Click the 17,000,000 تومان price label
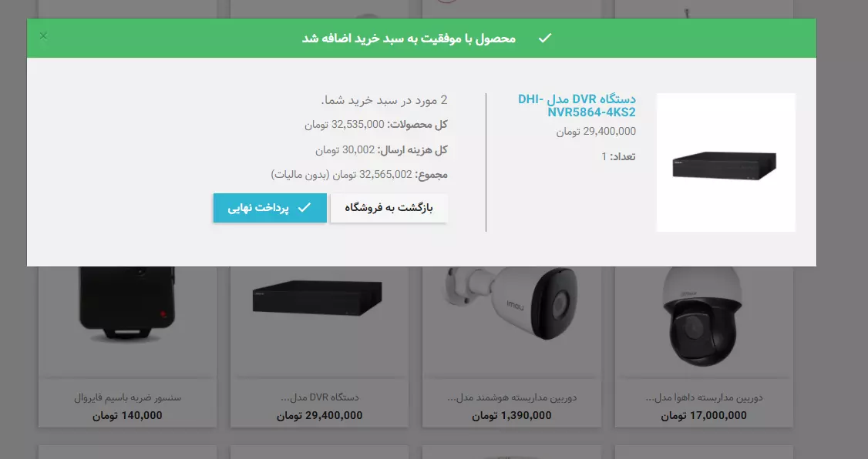The width and height of the screenshot is (868, 459). click(704, 415)
